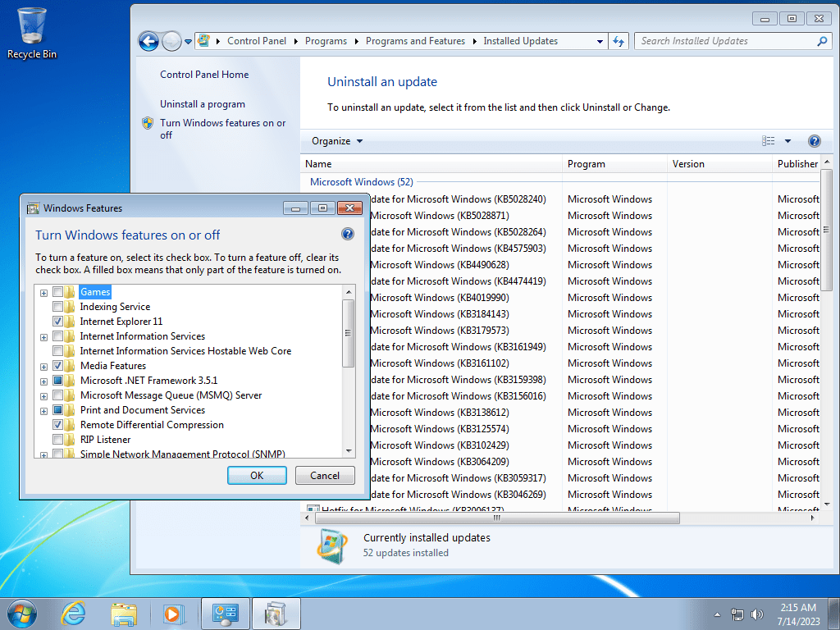Screen dimensions: 840x630
Task: Expand Print and Document Services node
Action: coord(44,411)
